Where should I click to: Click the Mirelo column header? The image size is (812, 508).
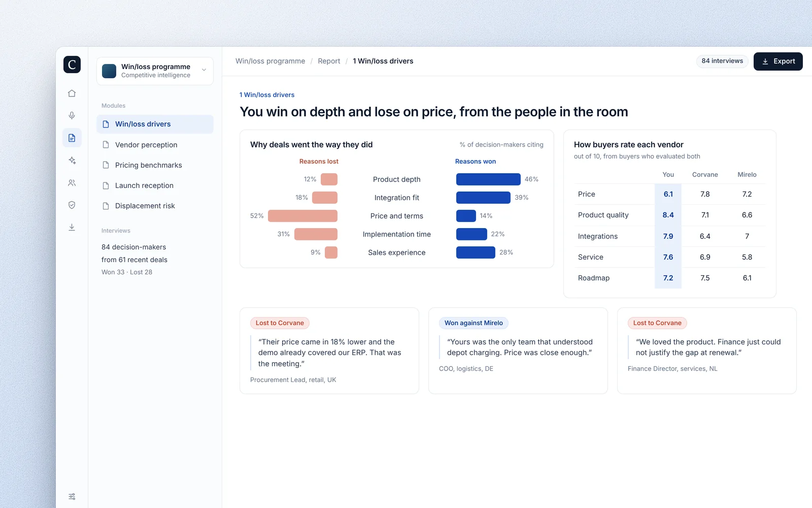tap(747, 175)
